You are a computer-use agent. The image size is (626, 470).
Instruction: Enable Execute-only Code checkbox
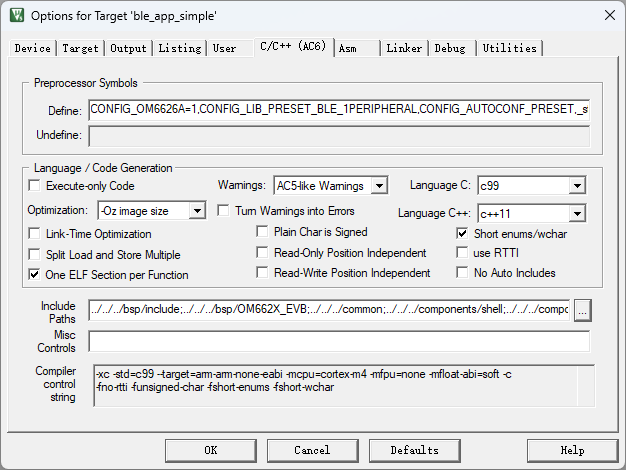[x=35, y=186]
